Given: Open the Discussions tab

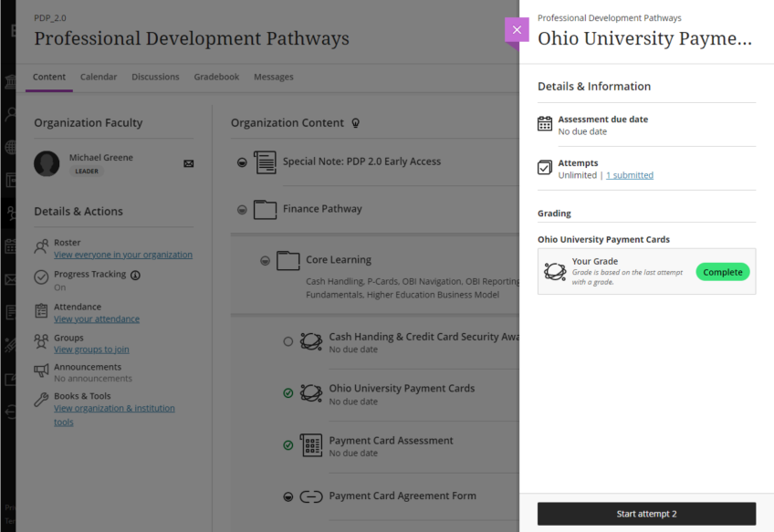Looking at the screenshot, I should [x=155, y=77].
